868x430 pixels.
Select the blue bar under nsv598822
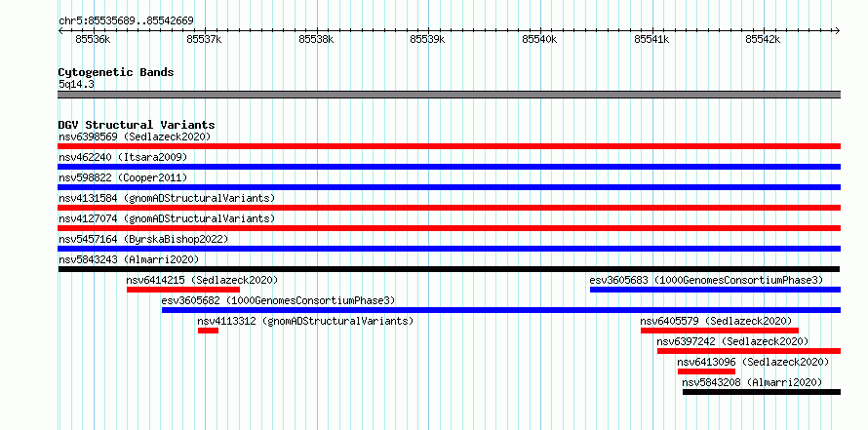(x=449, y=187)
